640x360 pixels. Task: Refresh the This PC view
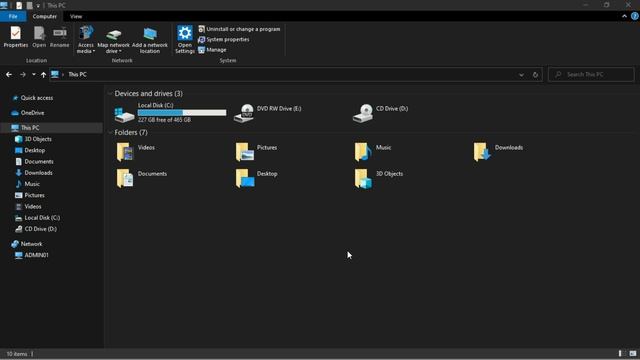click(x=536, y=75)
